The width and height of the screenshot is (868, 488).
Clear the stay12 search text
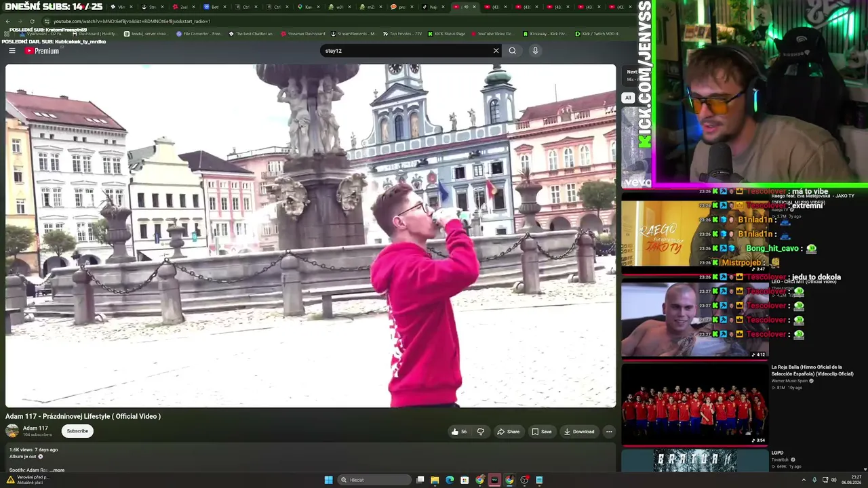tap(496, 51)
